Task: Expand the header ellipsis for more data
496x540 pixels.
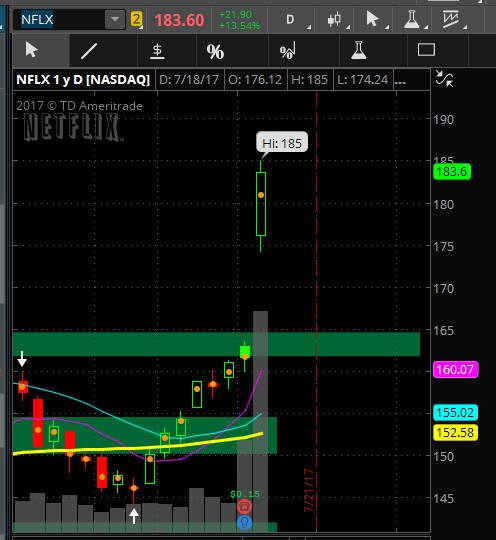Action: (400, 80)
